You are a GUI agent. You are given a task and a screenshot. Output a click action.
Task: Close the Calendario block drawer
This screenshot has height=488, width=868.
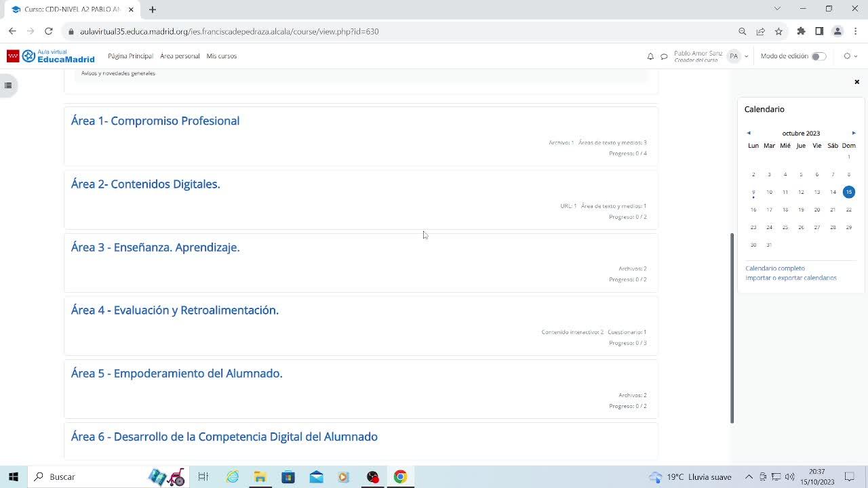pyautogui.click(x=856, y=82)
